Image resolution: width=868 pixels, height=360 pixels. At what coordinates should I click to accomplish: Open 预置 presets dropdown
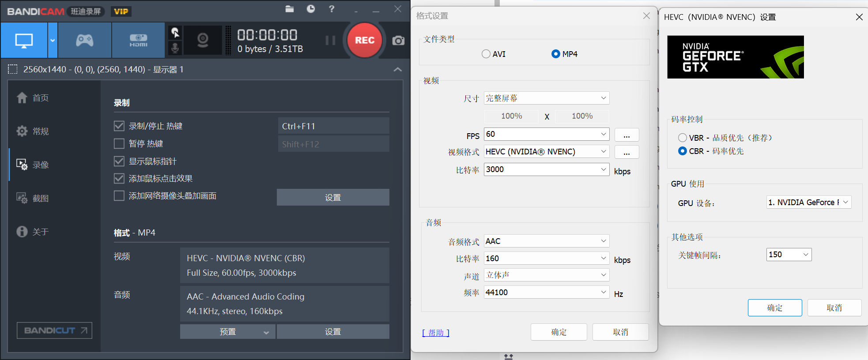[227, 332]
